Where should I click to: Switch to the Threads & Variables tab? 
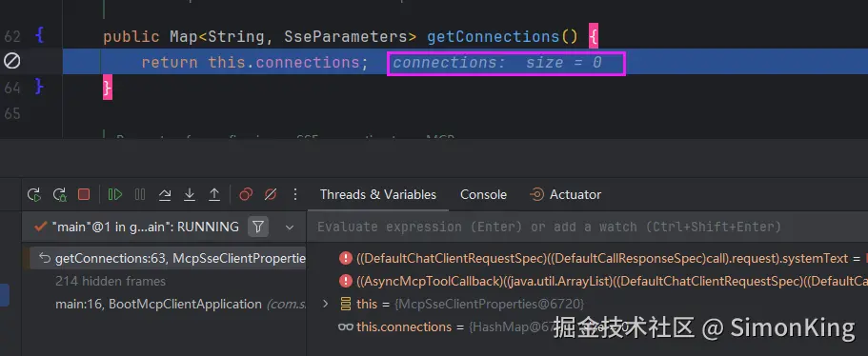[x=378, y=194]
